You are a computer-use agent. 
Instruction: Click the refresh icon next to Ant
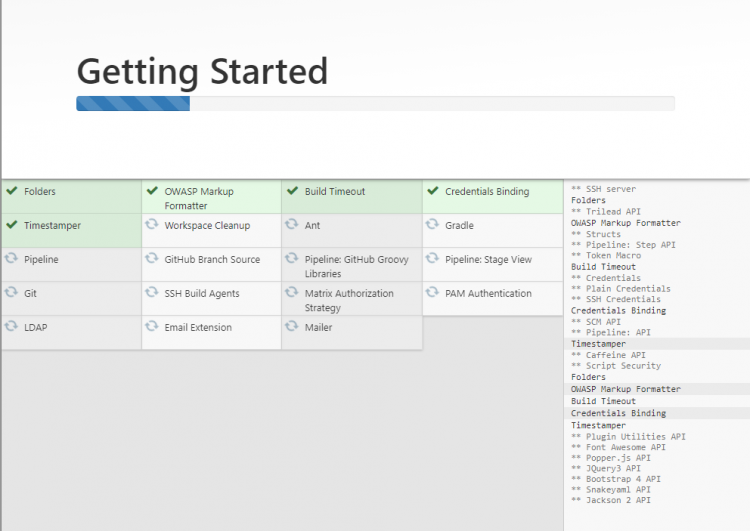(x=292, y=224)
